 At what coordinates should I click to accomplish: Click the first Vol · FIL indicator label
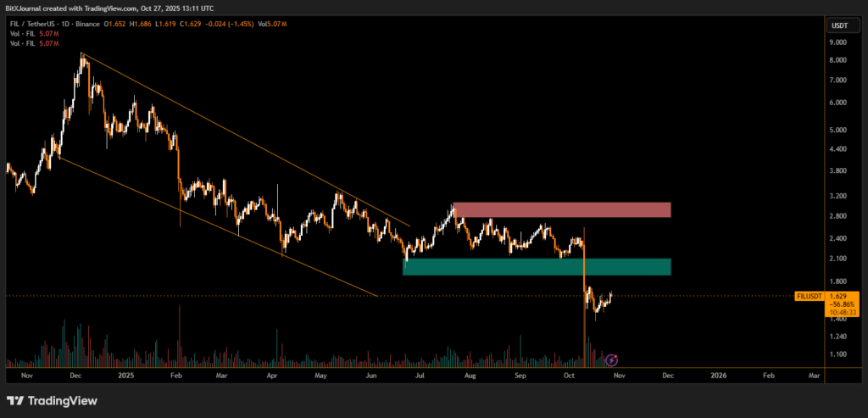(25, 34)
